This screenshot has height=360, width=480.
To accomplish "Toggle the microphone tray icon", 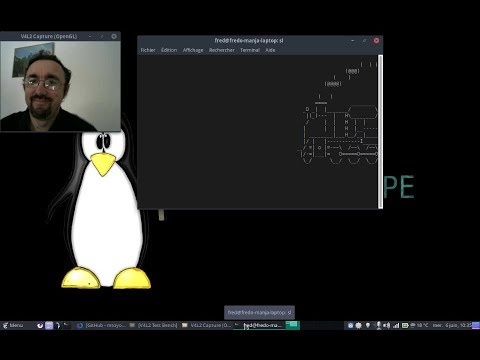I will click(378, 325).
